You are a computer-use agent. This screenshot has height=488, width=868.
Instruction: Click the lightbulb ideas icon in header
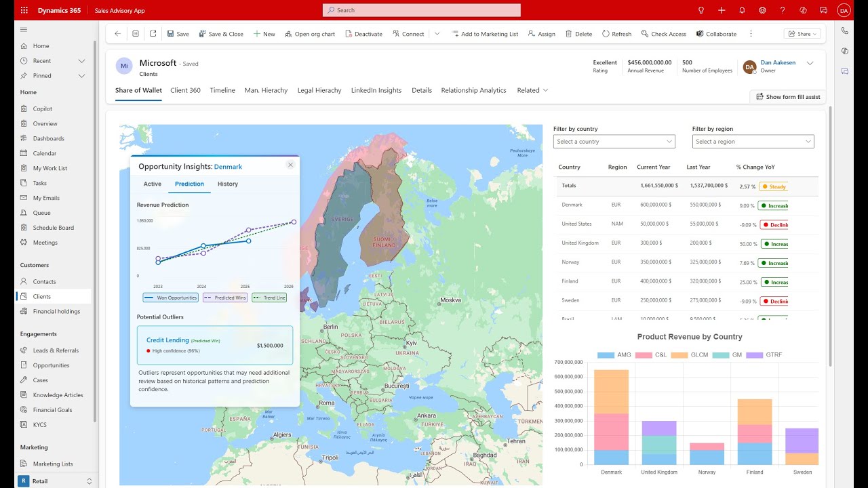click(701, 10)
